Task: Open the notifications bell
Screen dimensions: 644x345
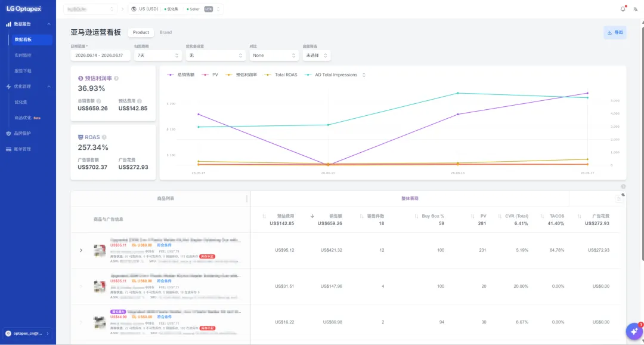Action: pyautogui.click(x=623, y=8)
